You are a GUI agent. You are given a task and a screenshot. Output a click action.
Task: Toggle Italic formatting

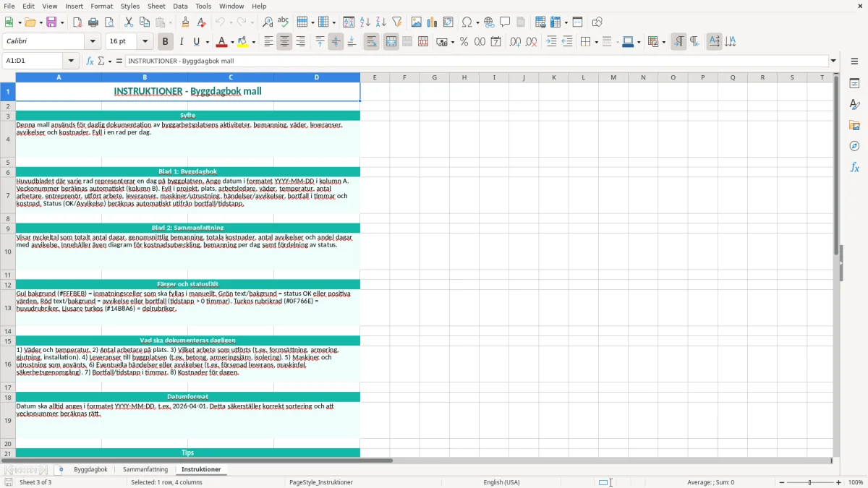click(182, 42)
